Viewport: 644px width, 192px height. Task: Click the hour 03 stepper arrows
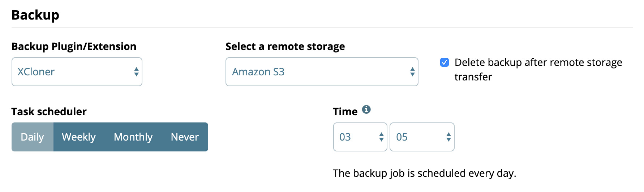[x=381, y=137]
